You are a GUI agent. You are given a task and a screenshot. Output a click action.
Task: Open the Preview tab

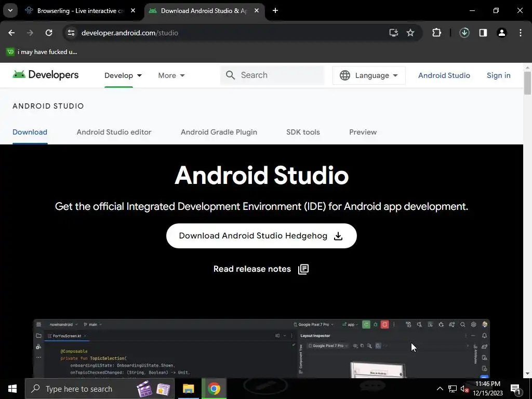(363, 132)
